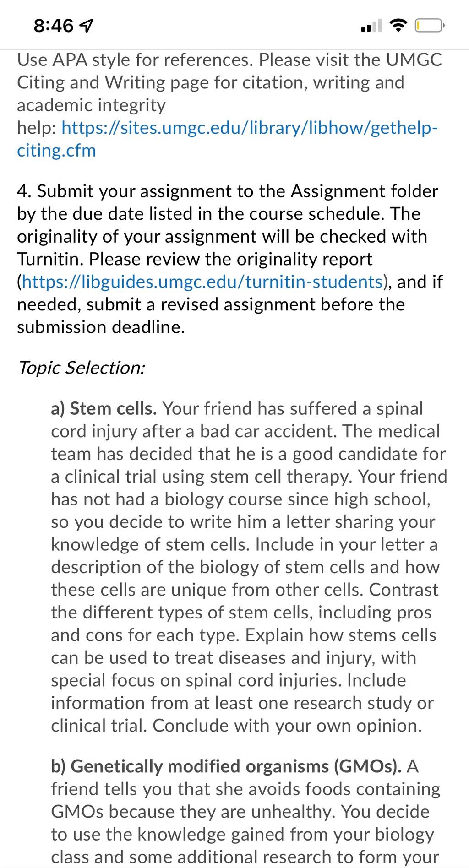Tap the cellular signal bars icon
This screenshot has width=469, height=868.
(x=371, y=26)
